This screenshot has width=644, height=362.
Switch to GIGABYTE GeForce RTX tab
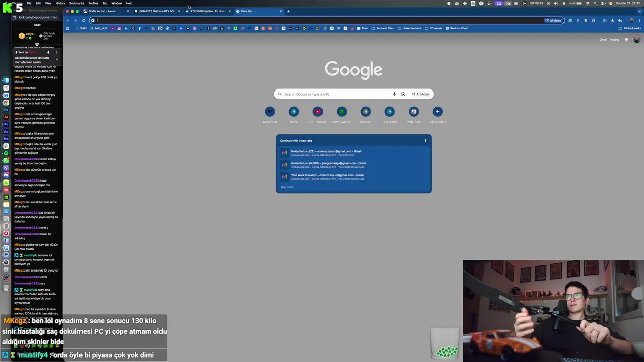pos(157,11)
